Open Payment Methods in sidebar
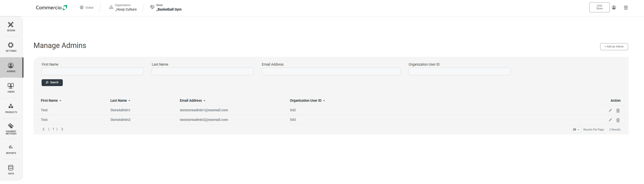The width and height of the screenshot is (644, 184). (11, 129)
